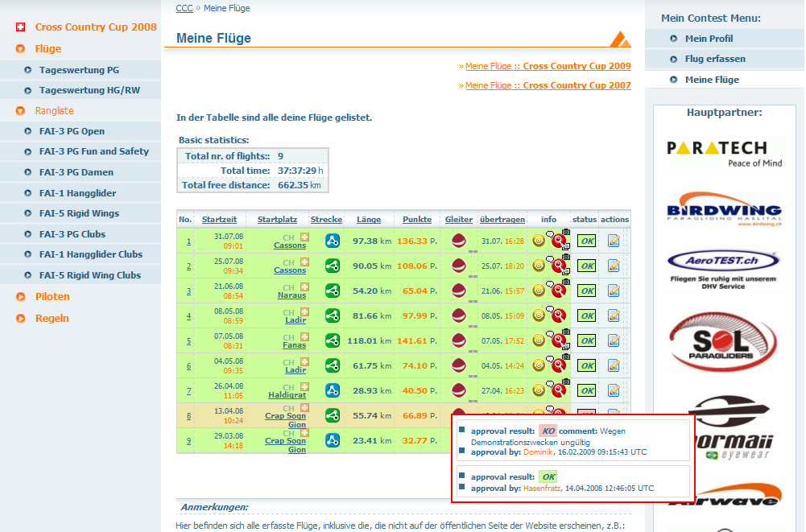Click the OK status badge of flight 6
The height and width of the screenshot is (532, 806).
[x=587, y=366]
